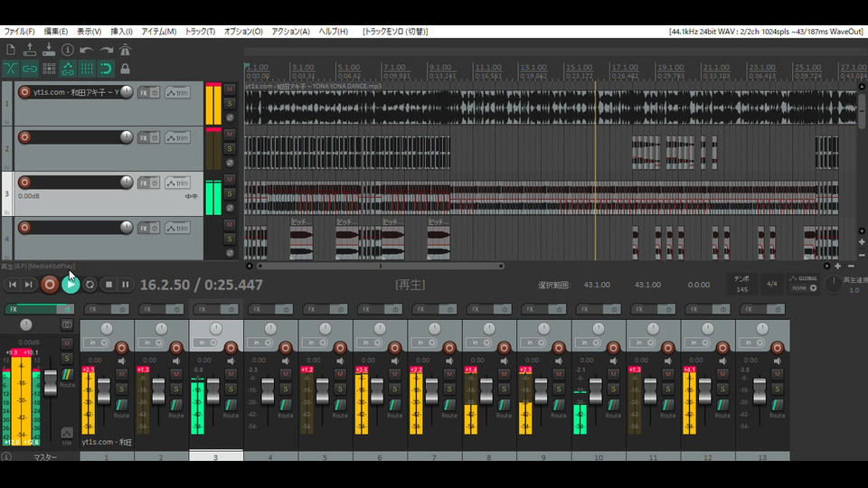This screenshot has height=488, width=868.
Task: Mute track 1 in the track panel
Action: click(x=230, y=89)
